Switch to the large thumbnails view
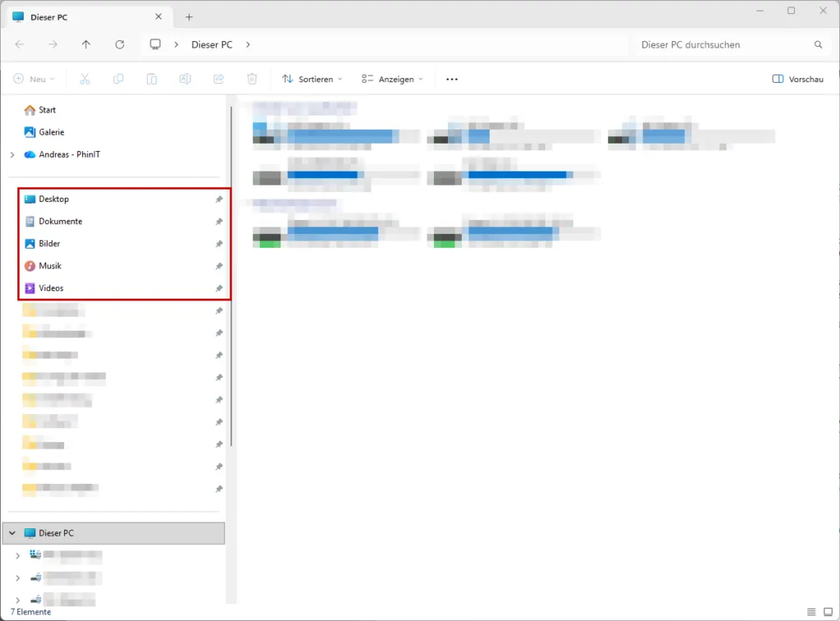Viewport: 840px width, 621px height. point(827,612)
